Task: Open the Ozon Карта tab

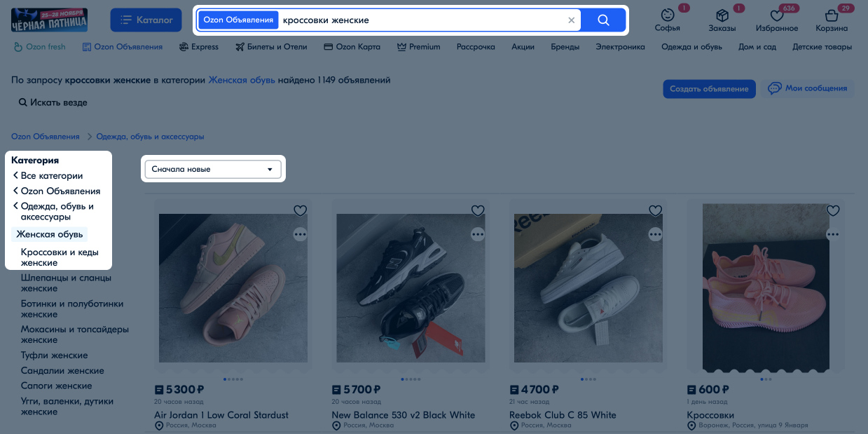Action: click(x=352, y=47)
